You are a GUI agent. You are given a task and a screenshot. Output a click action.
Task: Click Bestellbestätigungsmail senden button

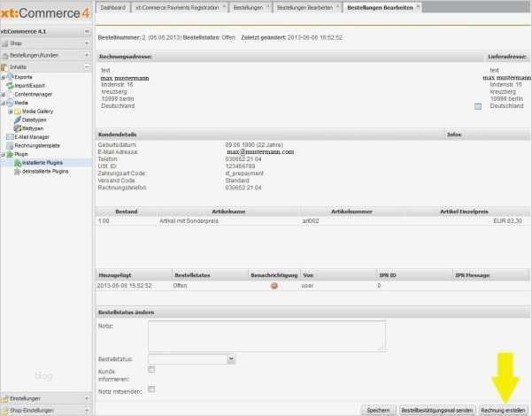pyautogui.click(x=436, y=410)
